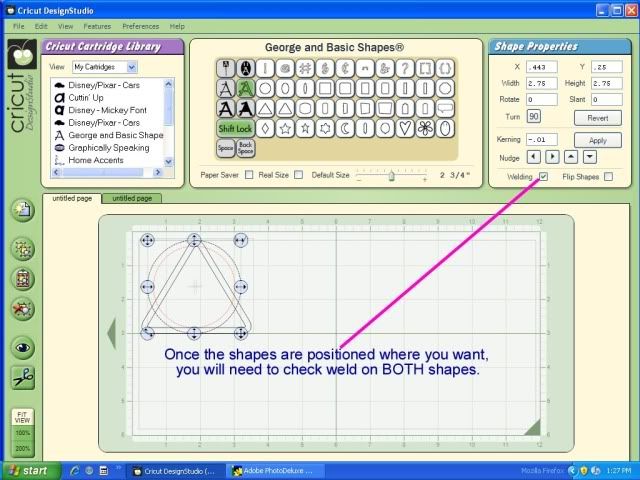640x480 pixels.
Task: Select the first five-point star key
Action: (285, 129)
